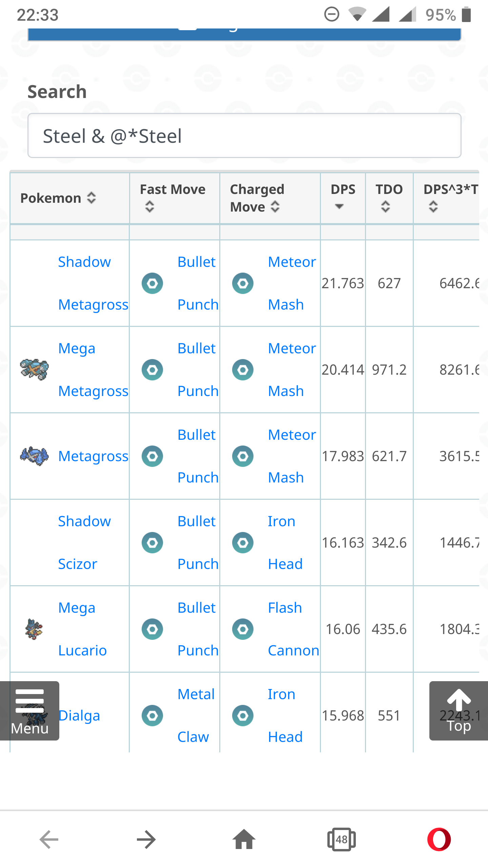Image resolution: width=488 pixels, height=868 pixels.
Task: Open the Mega Lucario link
Action: pyautogui.click(x=83, y=629)
